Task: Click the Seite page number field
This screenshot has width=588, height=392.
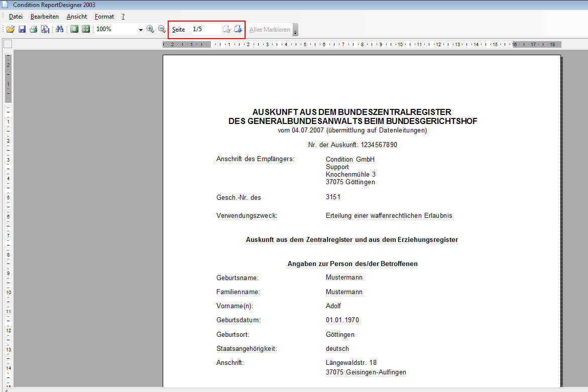Action: click(x=205, y=29)
